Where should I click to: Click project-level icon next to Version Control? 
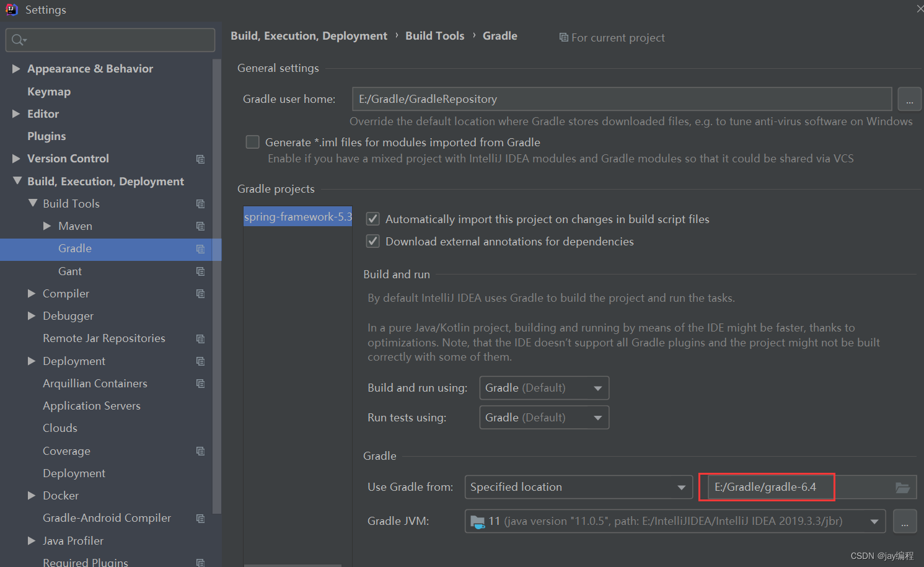tap(200, 159)
